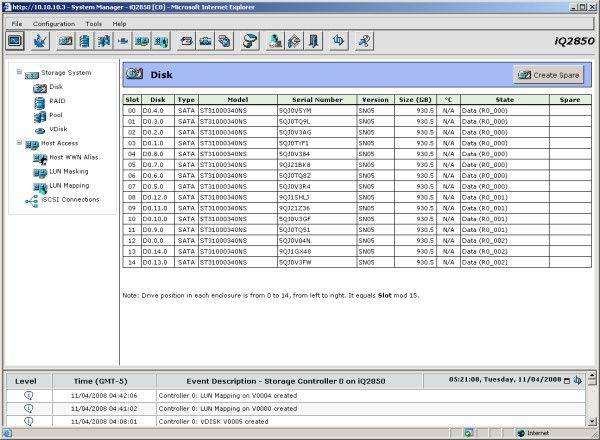Viewport: 600px width, 440px height.
Task: Click the blue wizard icon in the toolbar
Action: tap(40, 41)
